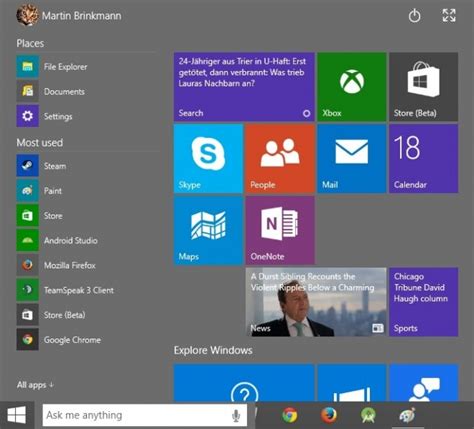Open Store in Most used list
This screenshot has height=429, width=474.
(x=40, y=215)
